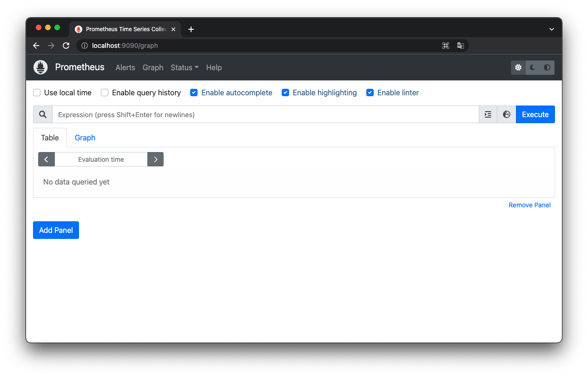Uncheck Enable autocomplete

coord(194,93)
